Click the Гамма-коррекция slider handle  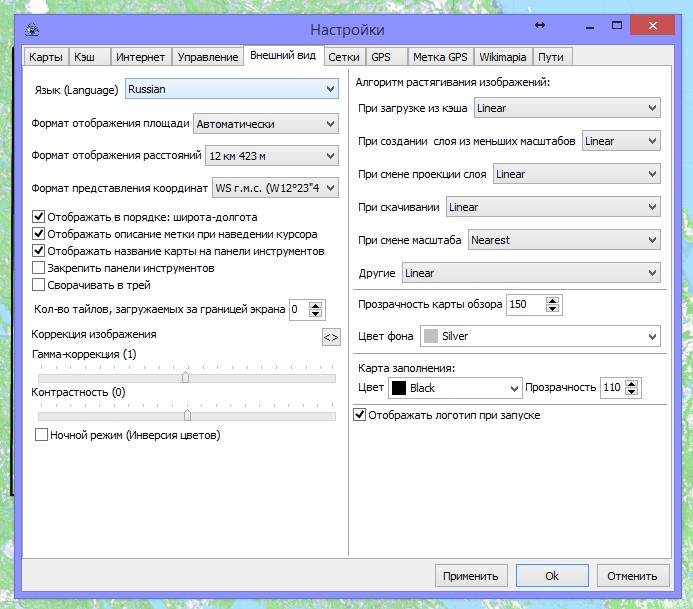pyautogui.click(x=186, y=377)
